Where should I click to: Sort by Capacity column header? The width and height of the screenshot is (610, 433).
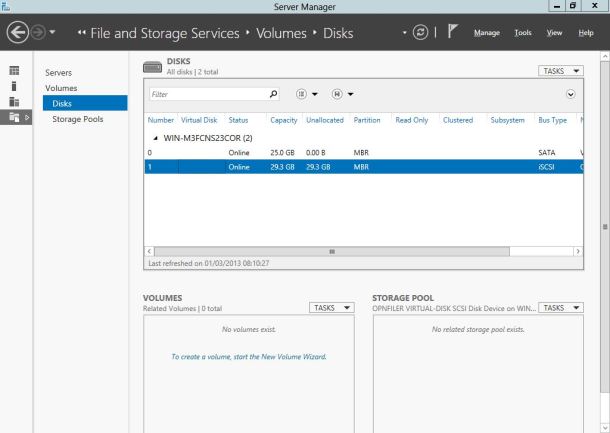point(284,120)
